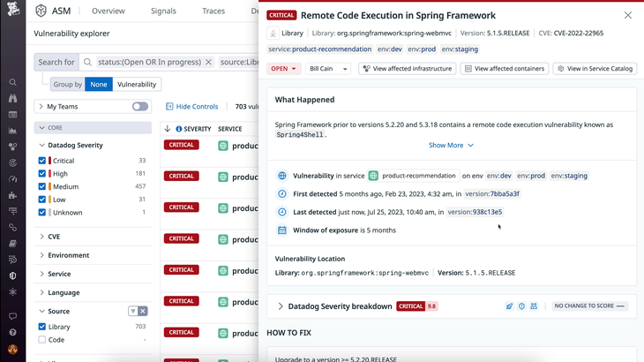This screenshot has width=644, height=362.
Task: Remove the status filter from search
Action: 209,62
